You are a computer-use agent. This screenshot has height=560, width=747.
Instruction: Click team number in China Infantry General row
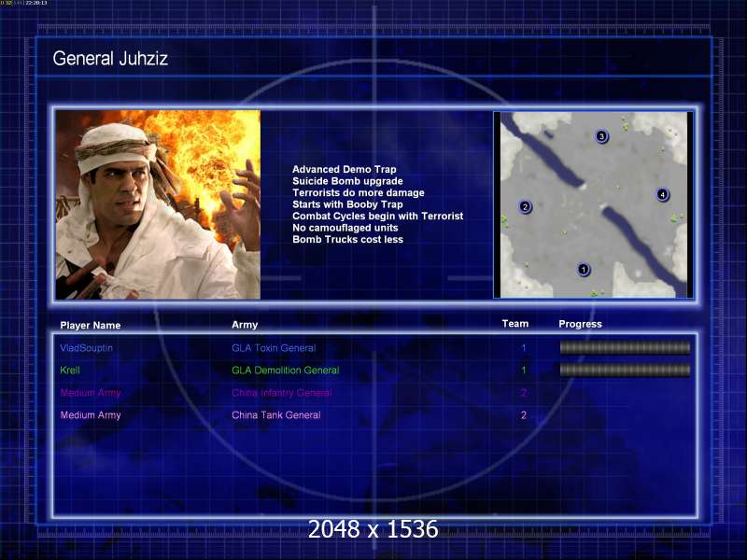524,393
